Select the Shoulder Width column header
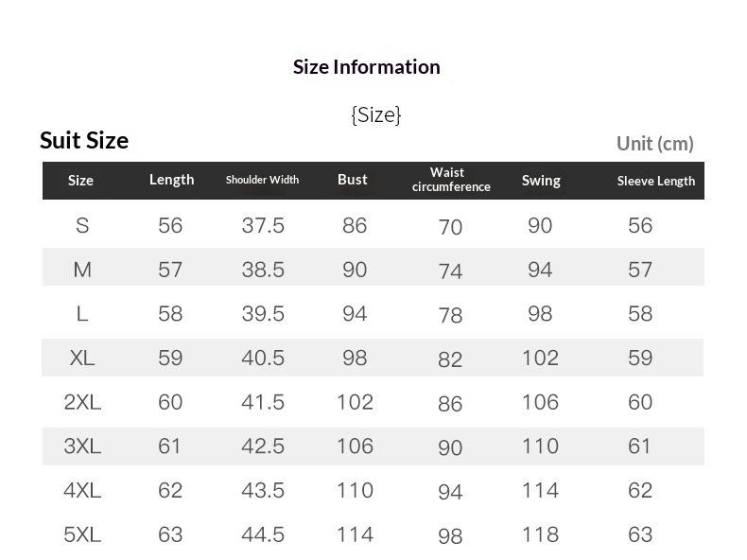This screenshot has width=747, height=560. click(262, 180)
